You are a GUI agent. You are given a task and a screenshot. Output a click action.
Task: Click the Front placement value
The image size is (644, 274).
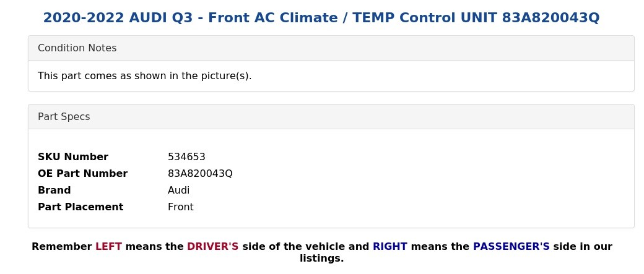[x=181, y=207]
